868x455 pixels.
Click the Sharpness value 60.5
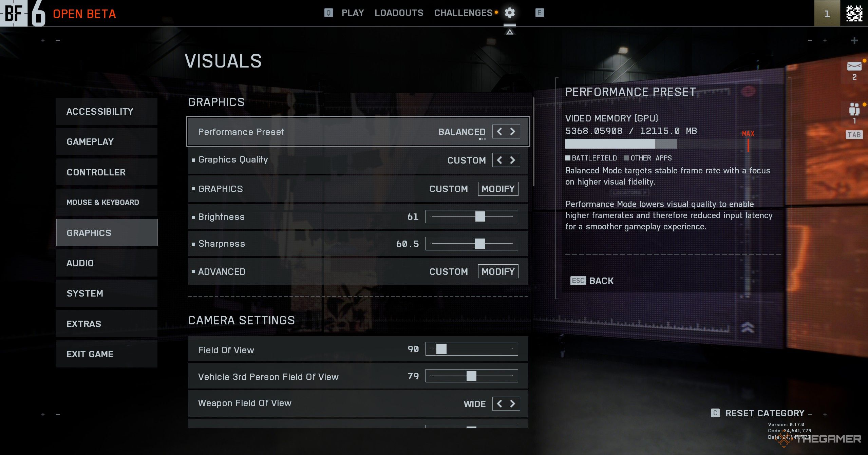coord(408,244)
